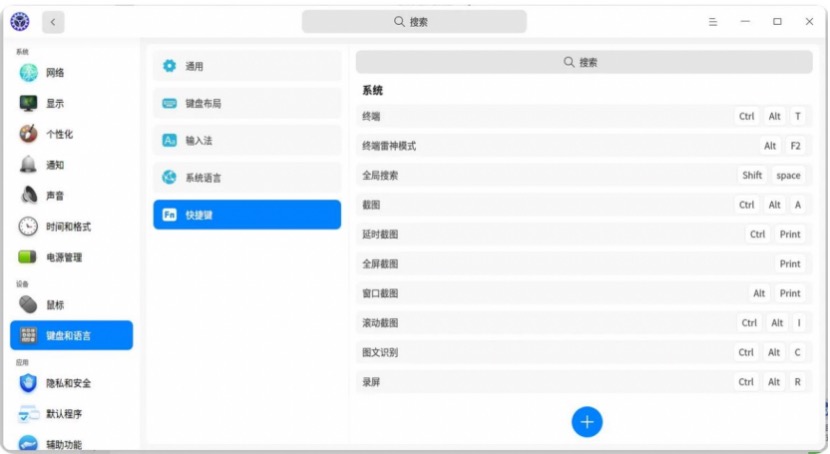
Task: Select the Personalization (个性化) icon
Action: tap(28, 134)
